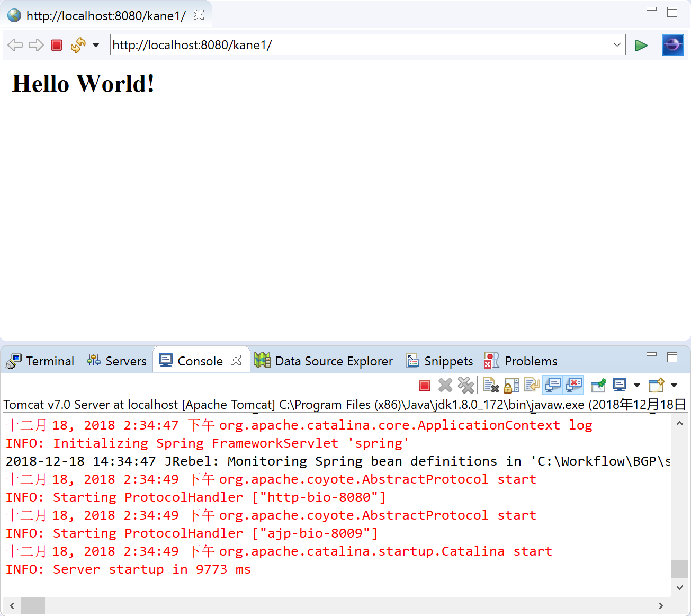
Task: Click the console vertical scrollbar down arrow
Action: 679,587
